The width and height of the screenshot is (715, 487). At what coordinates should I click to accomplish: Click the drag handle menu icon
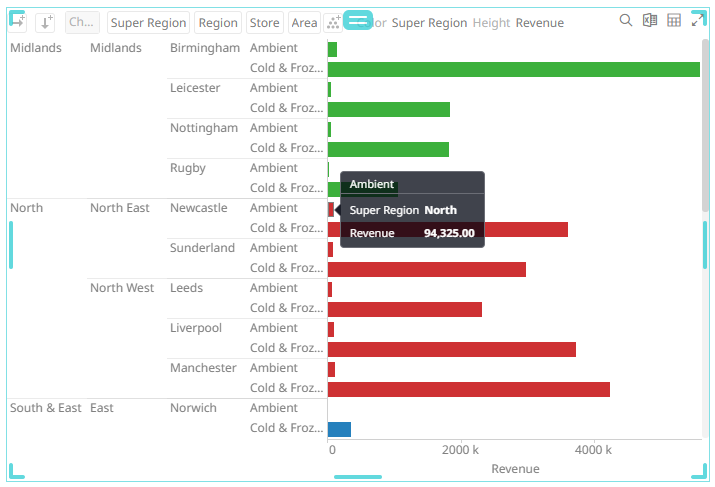click(358, 20)
